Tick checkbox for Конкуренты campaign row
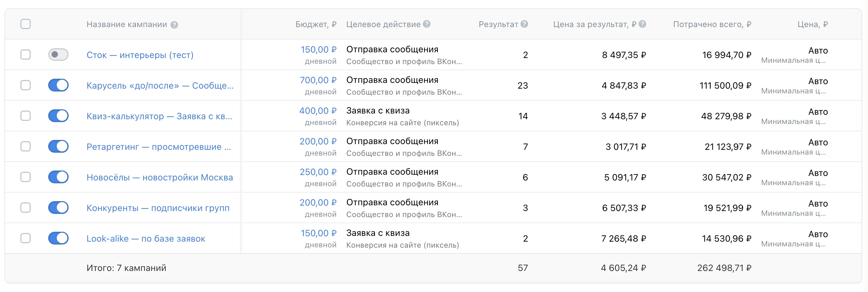 pos(26,208)
